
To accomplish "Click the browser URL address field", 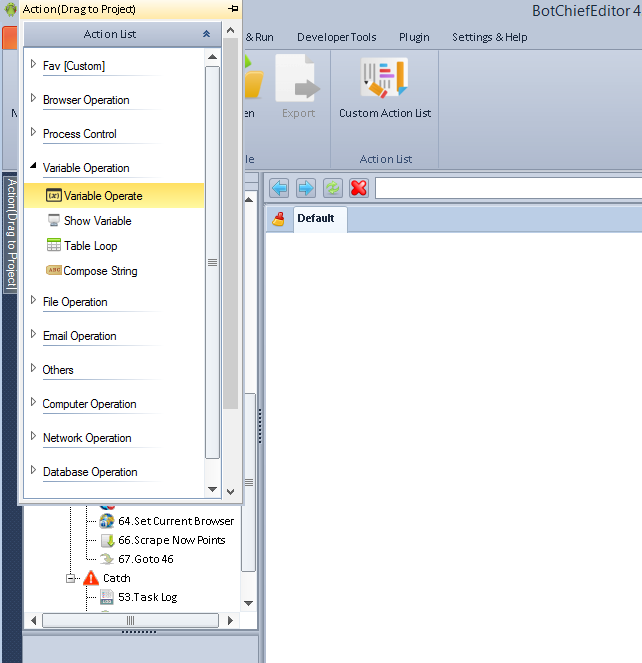I will point(508,188).
